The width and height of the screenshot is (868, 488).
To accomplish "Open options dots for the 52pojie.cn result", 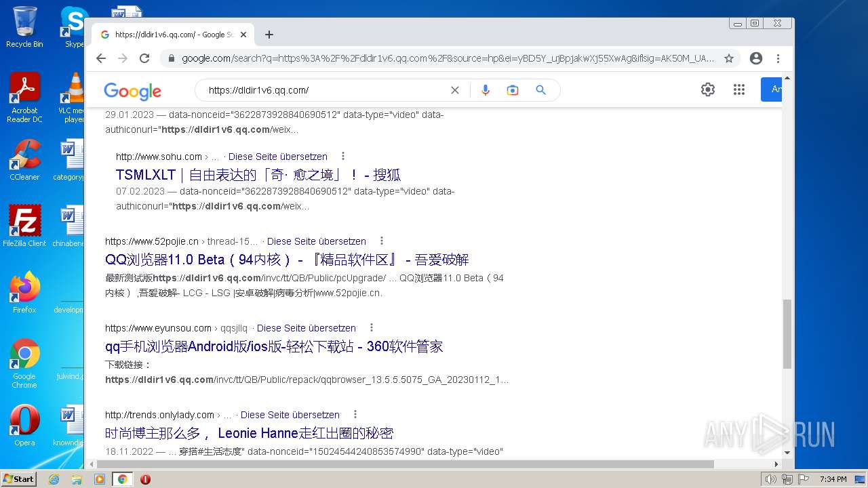I will [x=382, y=241].
